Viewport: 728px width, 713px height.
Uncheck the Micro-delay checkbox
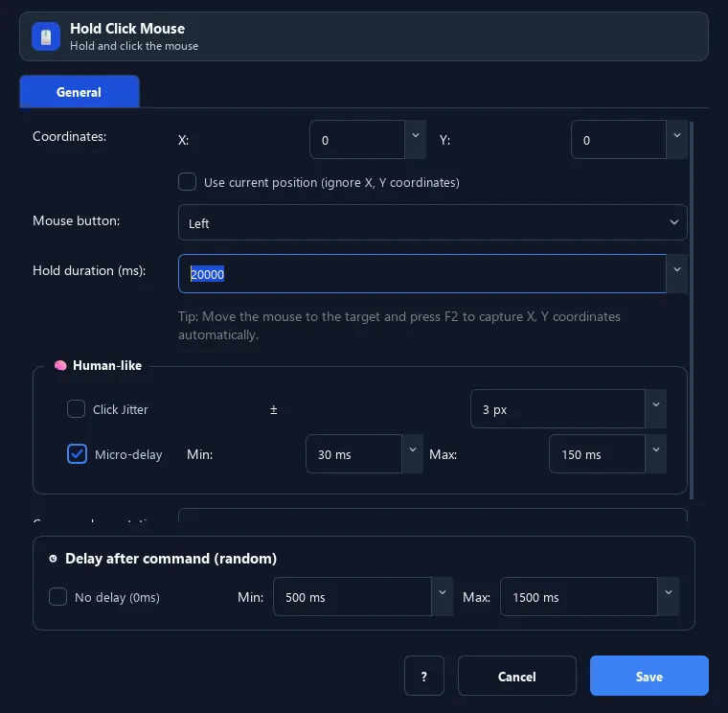click(x=77, y=454)
